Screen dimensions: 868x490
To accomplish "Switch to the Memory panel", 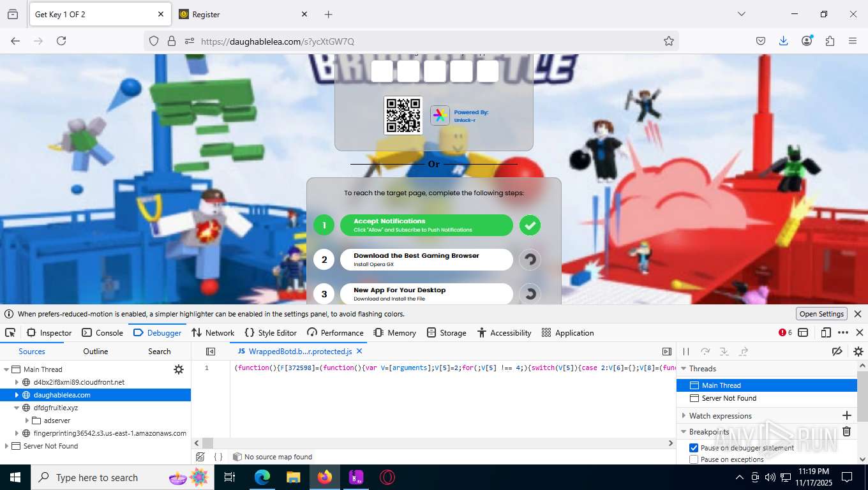I will 395,332.
